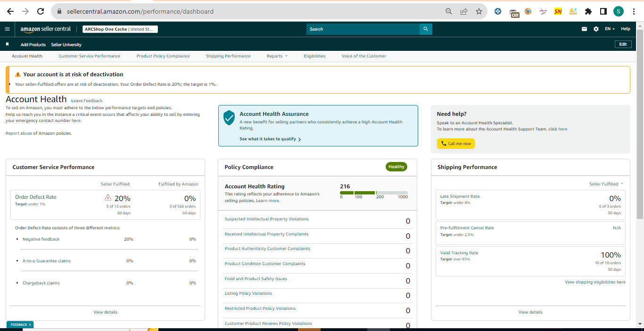Open Customer Service Performance tab
This screenshot has height=331, width=644.
coord(90,56)
